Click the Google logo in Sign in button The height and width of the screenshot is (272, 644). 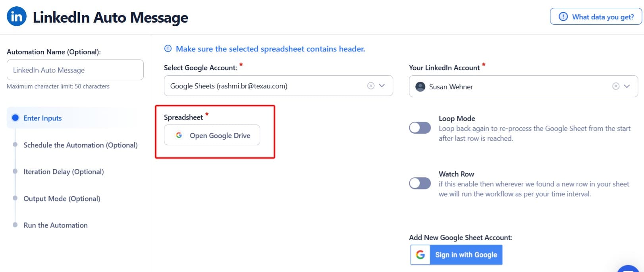click(420, 255)
